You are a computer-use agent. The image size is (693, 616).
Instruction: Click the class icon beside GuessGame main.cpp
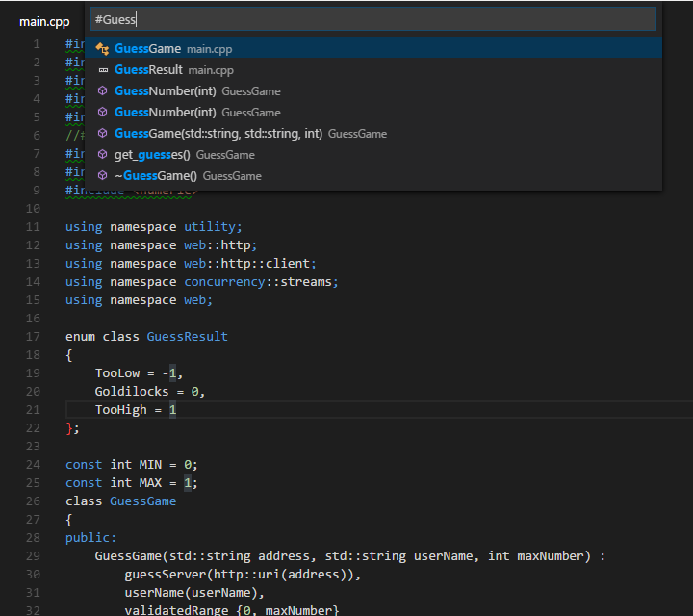pos(102,49)
